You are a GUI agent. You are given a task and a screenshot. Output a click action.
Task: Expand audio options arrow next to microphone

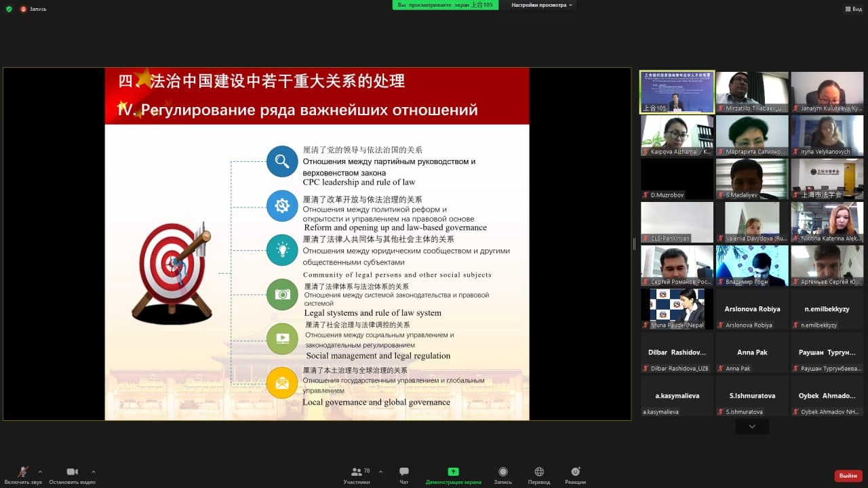point(40,472)
